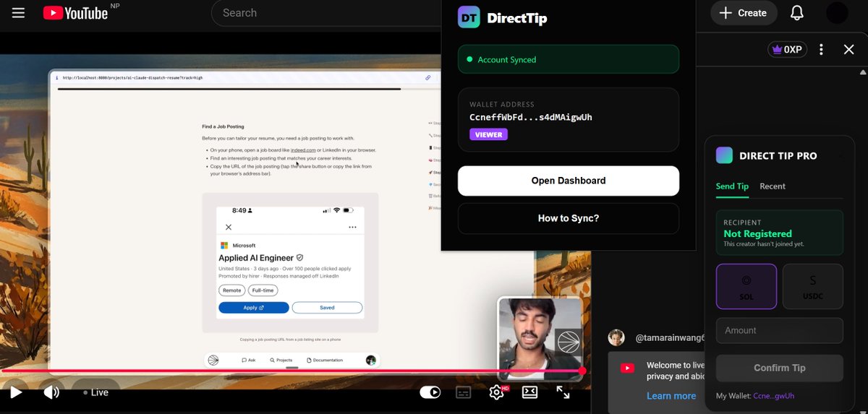868x414 pixels.
Task: Close the live chat panel
Action: [x=849, y=49]
